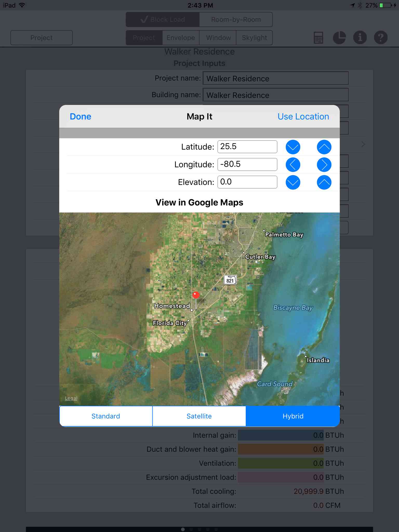Viewport: 399px width, 532px height.
Task: Expand row with right chevron disclosure
Action: coord(363,144)
